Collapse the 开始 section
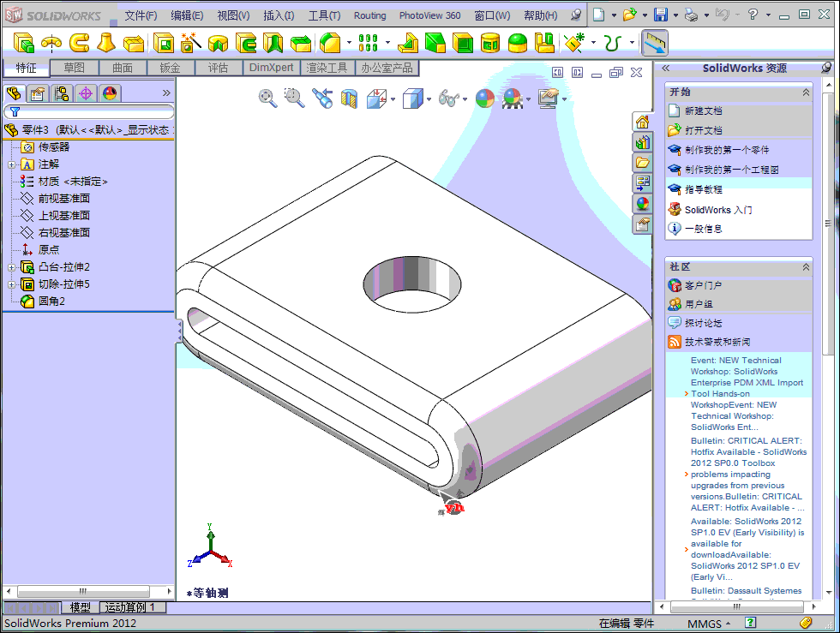Viewport: 840px width, 633px height. pyautogui.click(x=806, y=93)
